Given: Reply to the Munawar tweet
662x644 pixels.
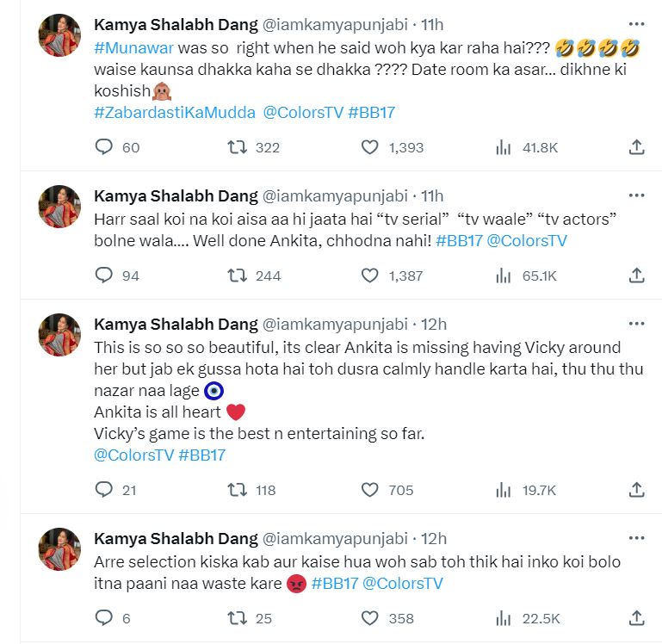Looking at the screenshot, I should 104,147.
